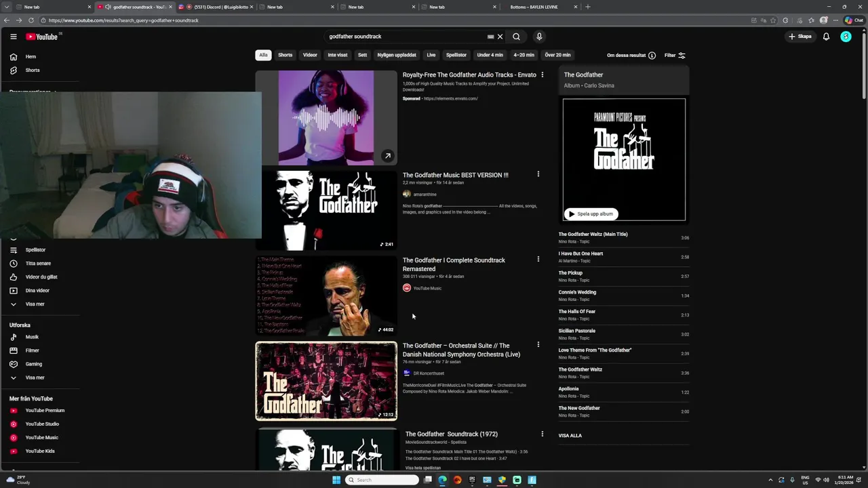Screen dimensions: 868x488
Task: Click the browser reload button
Action: tap(31, 20)
